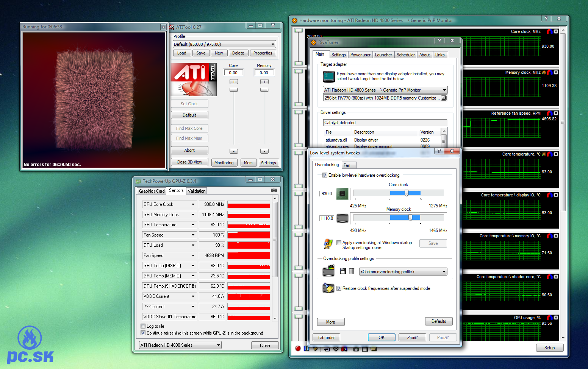Click the Abort button in ATITool
Screen dimensions: 588x369
pyautogui.click(x=189, y=150)
